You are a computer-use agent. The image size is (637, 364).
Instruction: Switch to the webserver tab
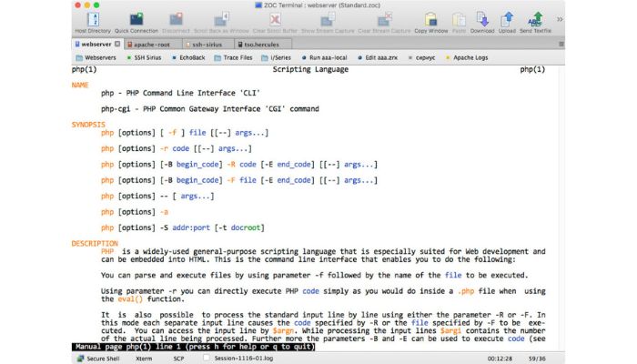click(x=96, y=44)
